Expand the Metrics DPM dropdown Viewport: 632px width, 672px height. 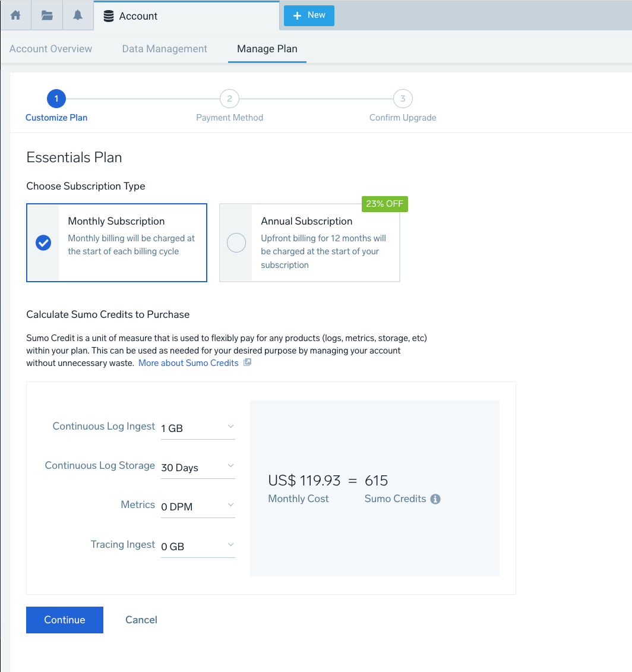198,506
